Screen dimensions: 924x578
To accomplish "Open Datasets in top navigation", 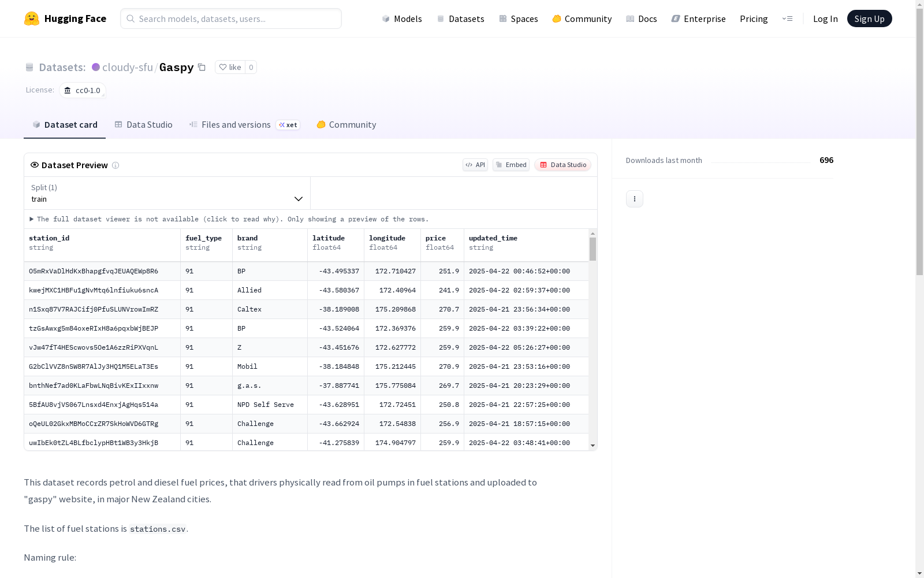I will pyautogui.click(x=460, y=18).
